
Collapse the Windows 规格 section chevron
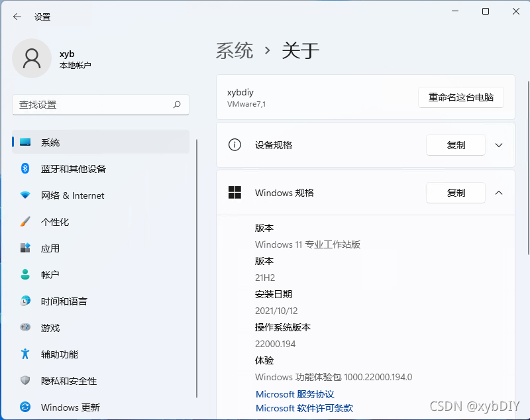(499, 193)
